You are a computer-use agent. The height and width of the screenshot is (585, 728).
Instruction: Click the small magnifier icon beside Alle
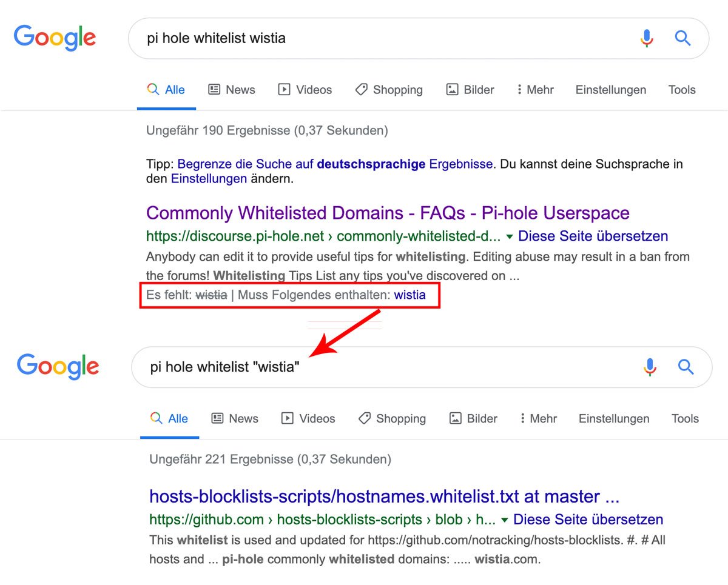pos(153,89)
